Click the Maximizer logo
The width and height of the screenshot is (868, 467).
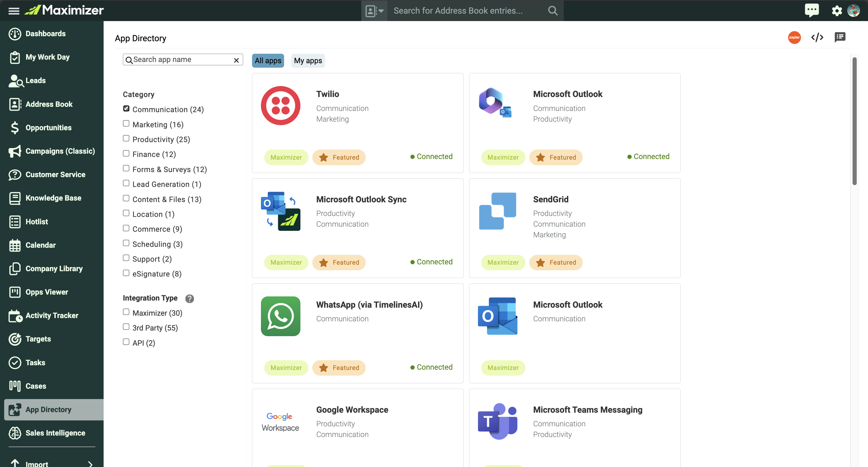(64, 10)
